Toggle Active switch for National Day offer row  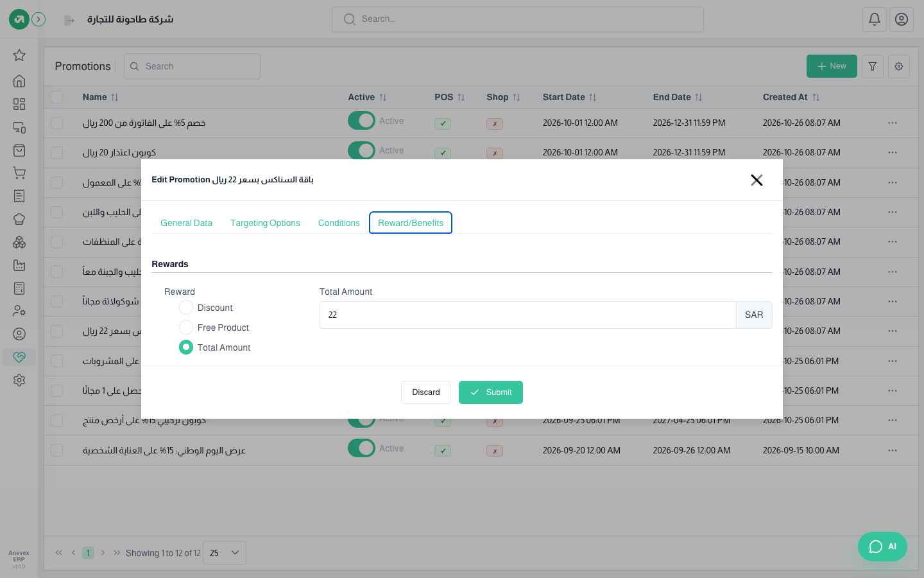[x=361, y=448]
